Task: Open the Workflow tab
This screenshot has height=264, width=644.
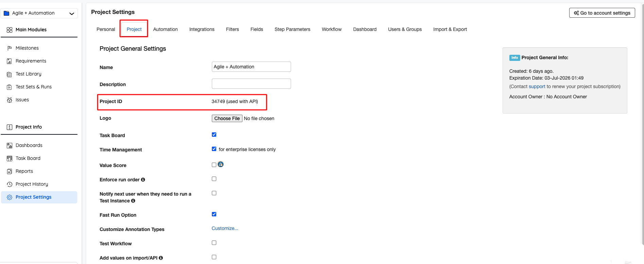Action: coord(332,29)
